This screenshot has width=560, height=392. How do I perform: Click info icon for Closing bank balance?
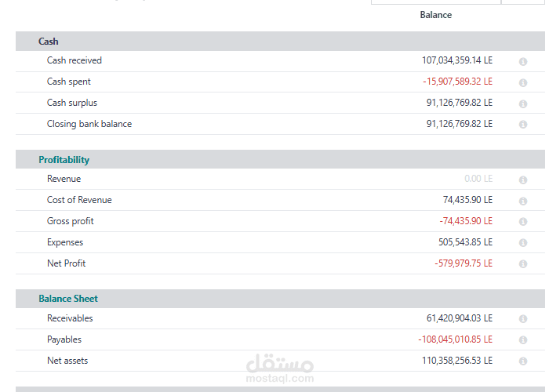click(522, 125)
